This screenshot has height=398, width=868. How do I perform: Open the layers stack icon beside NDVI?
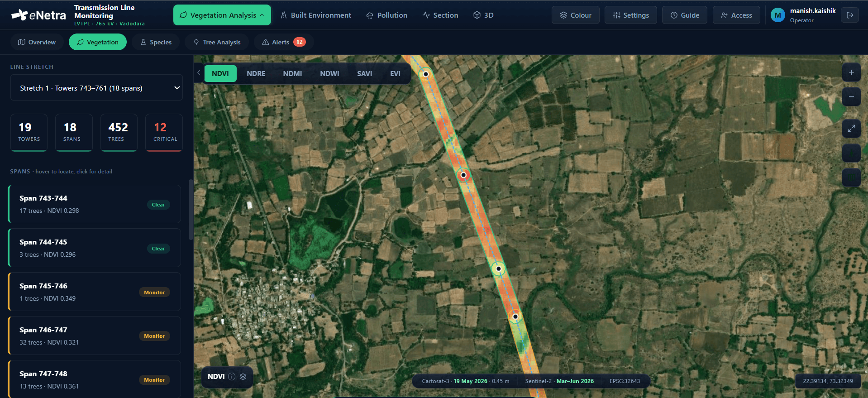(x=243, y=377)
